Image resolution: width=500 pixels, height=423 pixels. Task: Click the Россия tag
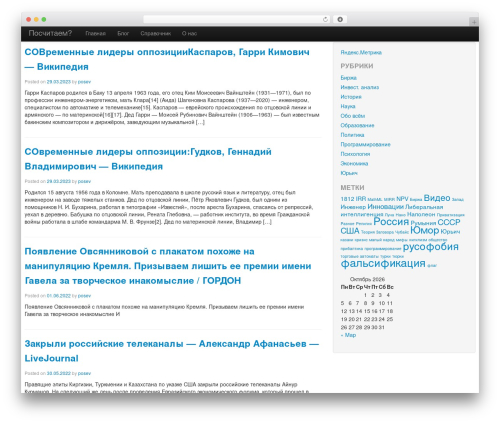click(x=391, y=222)
